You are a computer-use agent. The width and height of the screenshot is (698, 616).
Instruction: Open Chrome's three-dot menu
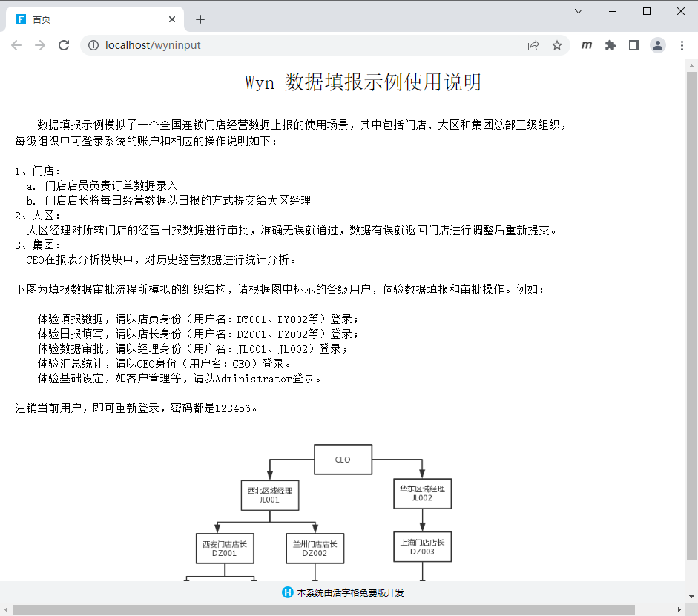coord(682,45)
